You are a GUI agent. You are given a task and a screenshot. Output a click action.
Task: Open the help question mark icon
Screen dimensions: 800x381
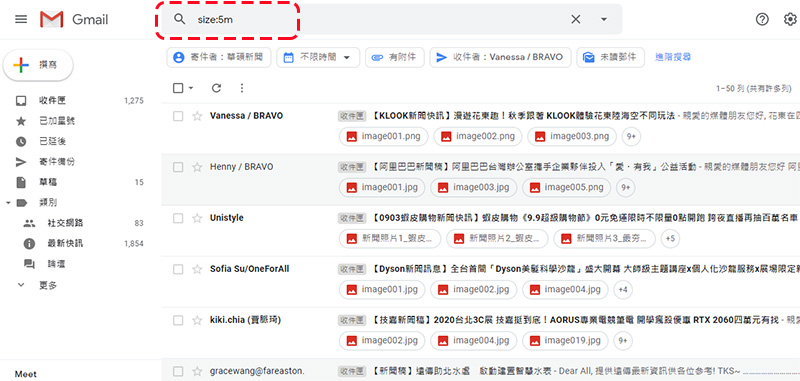[762, 19]
